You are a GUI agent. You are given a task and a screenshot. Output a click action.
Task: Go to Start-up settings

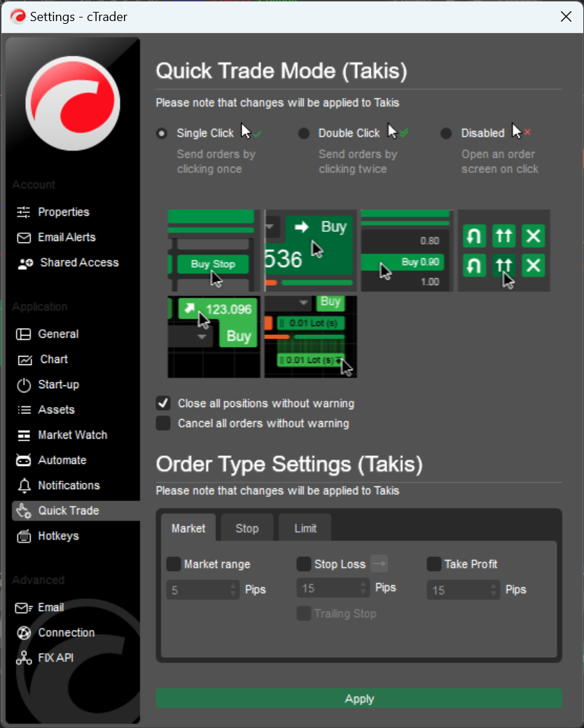coord(58,385)
